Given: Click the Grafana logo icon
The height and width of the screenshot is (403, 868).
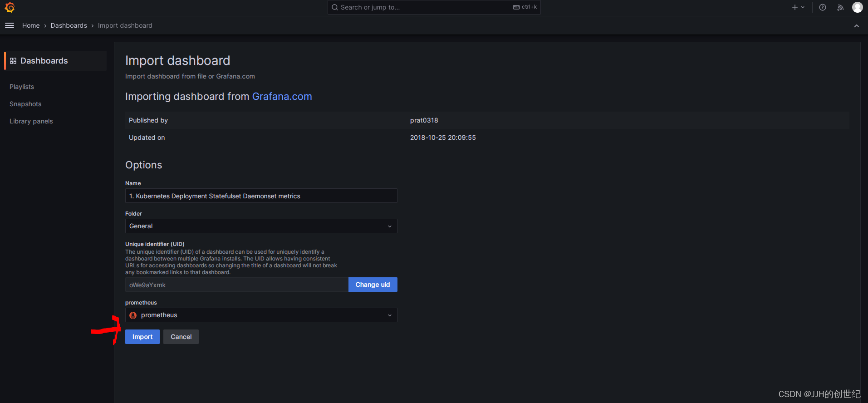Looking at the screenshot, I should point(10,7).
